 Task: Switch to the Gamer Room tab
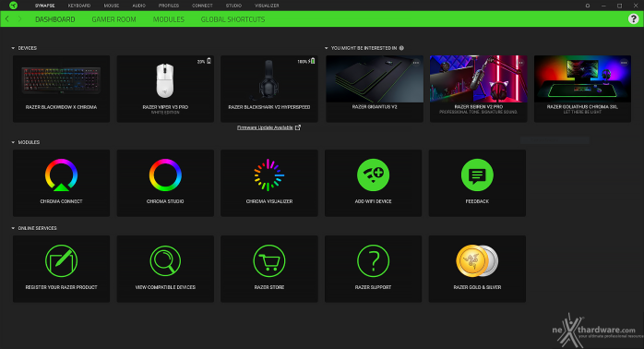[113, 19]
